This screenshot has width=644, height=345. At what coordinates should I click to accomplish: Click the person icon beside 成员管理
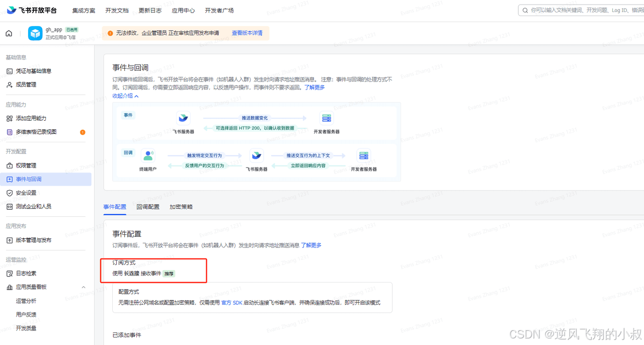(10, 84)
